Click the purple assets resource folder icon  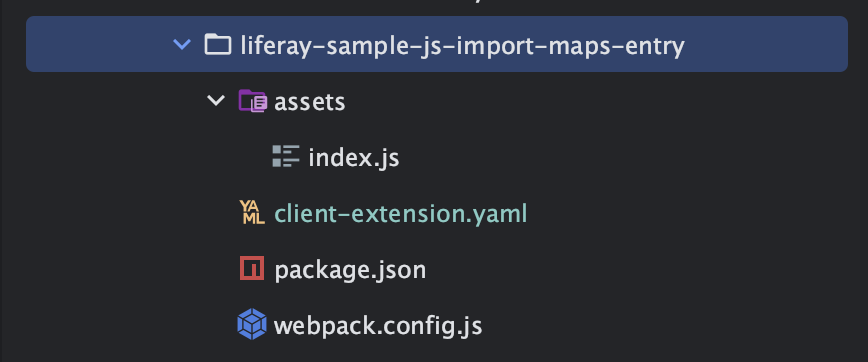coord(252,101)
